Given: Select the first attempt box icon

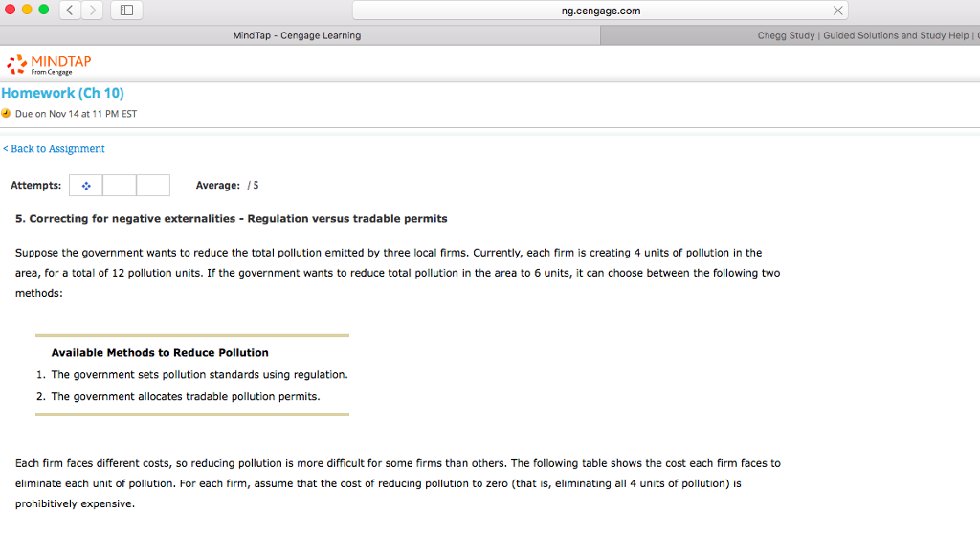Looking at the screenshot, I should [x=86, y=186].
